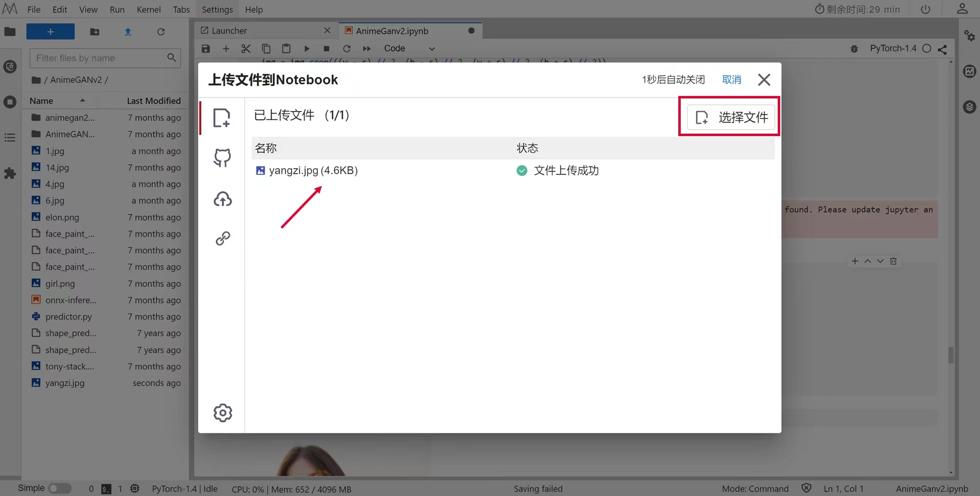Screen dimensions: 980x496
Task: Open the Code cell type dropdown
Action: click(x=409, y=48)
